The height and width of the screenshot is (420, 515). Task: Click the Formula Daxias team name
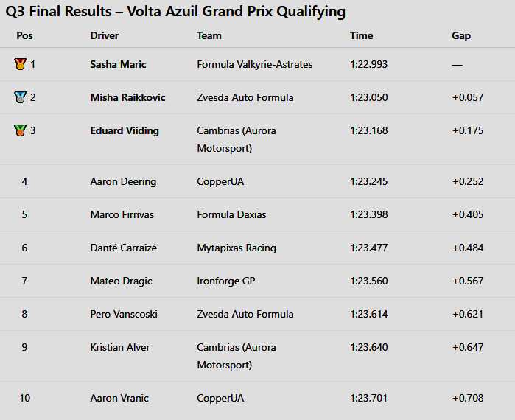(x=231, y=214)
